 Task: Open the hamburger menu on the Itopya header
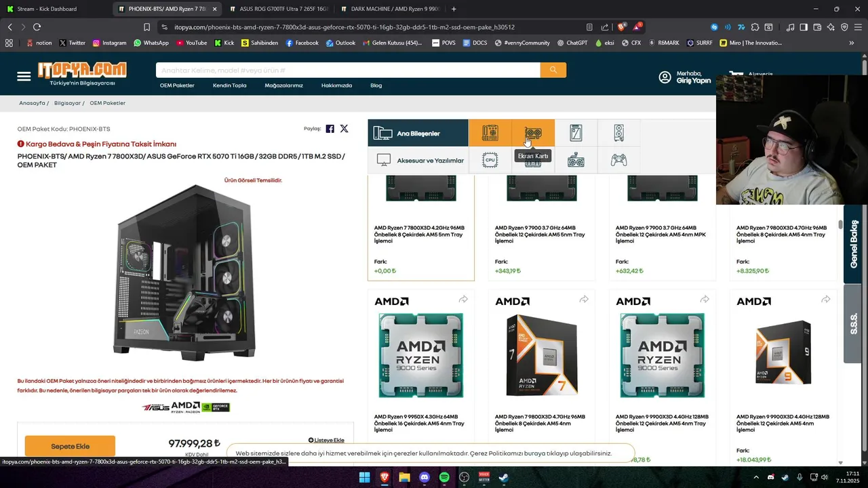click(24, 77)
